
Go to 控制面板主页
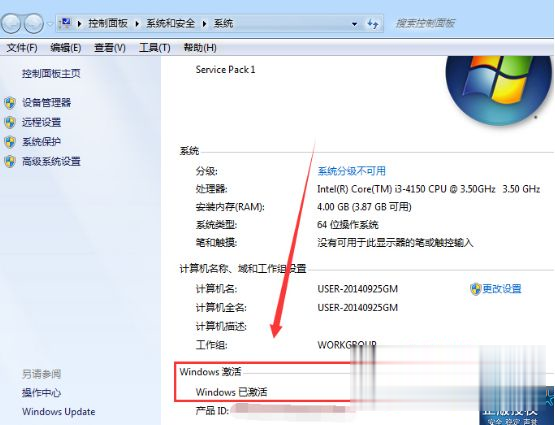(x=51, y=73)
